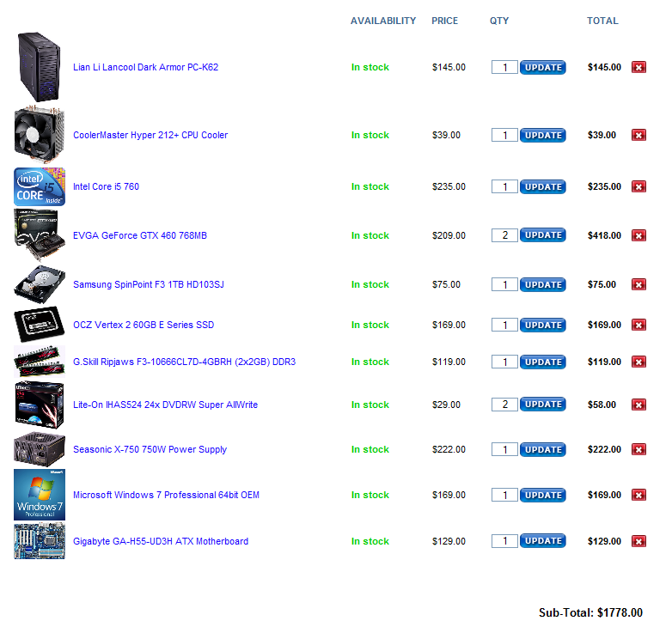Click the Gigabyte motherboard thumbnail
672x627 pixels.
click(x=40, y=541)
